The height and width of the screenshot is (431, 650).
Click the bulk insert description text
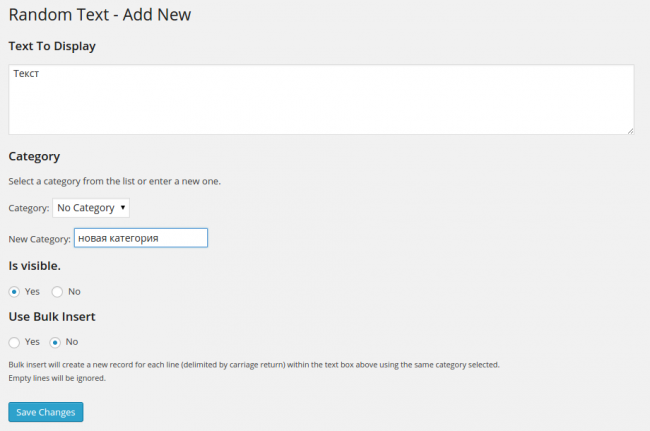[x=253, y=365]
